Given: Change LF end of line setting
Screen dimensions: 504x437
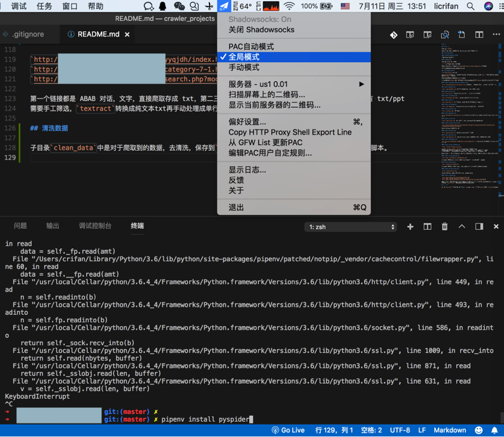Looking at the screenshot, I should [422, 431].
